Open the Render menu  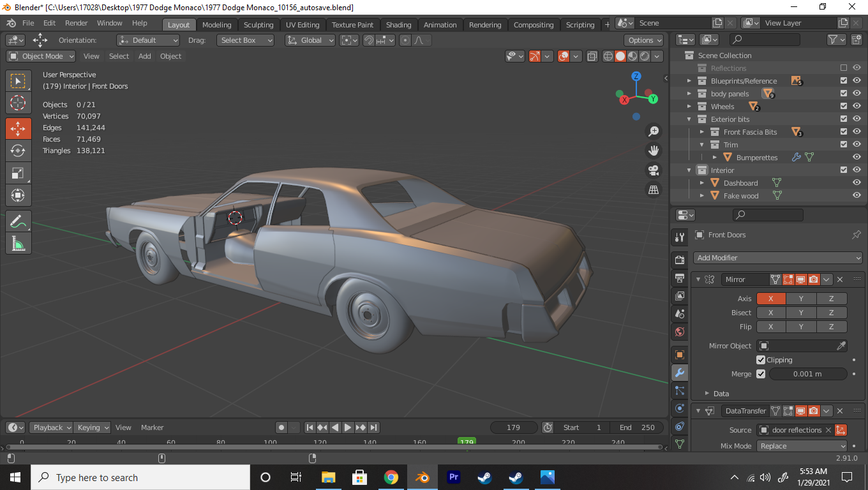tap(77, 23)
